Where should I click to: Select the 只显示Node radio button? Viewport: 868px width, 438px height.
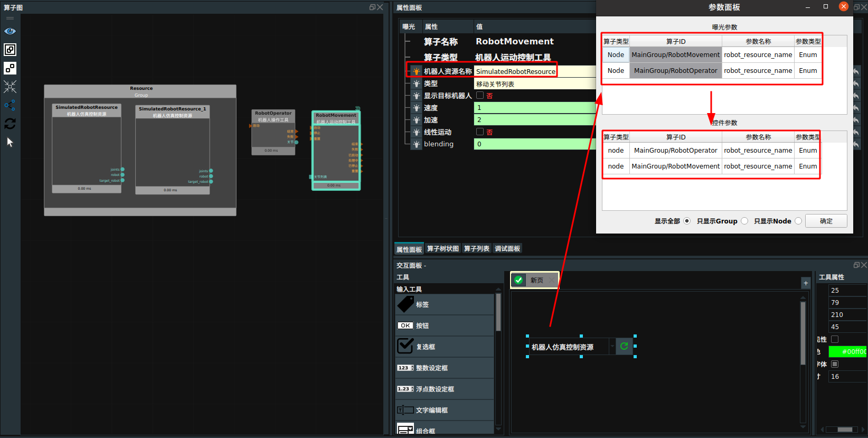tap(798, 221)
